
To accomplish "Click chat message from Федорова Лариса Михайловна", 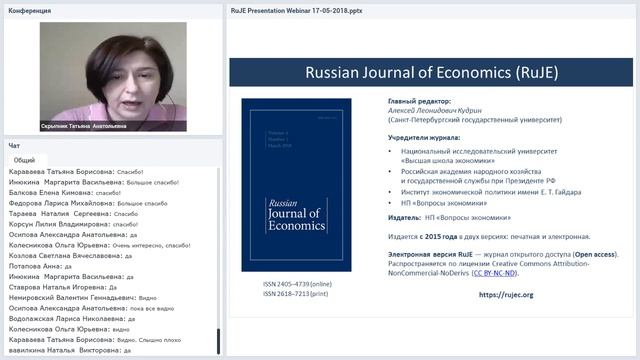I will coord(88,203).
